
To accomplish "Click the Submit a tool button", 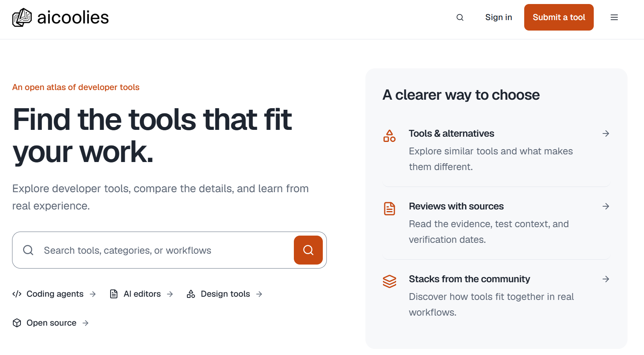I will pyautogui.click(x=559, y=17).
